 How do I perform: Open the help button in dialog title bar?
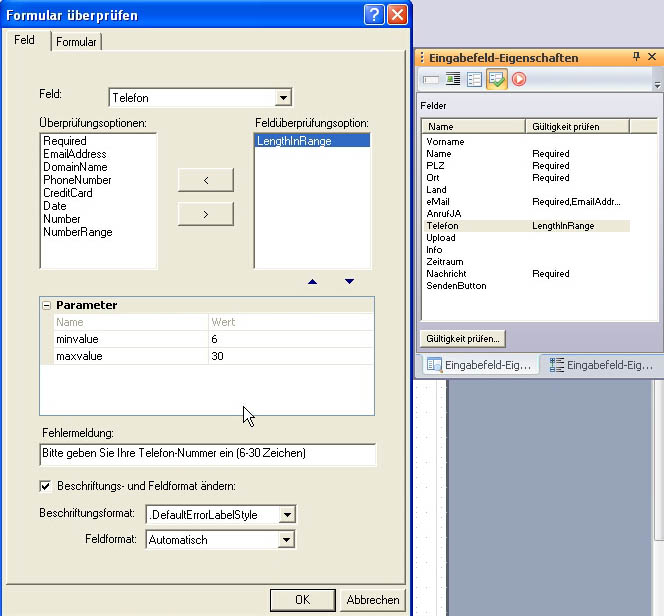[374, 15]
